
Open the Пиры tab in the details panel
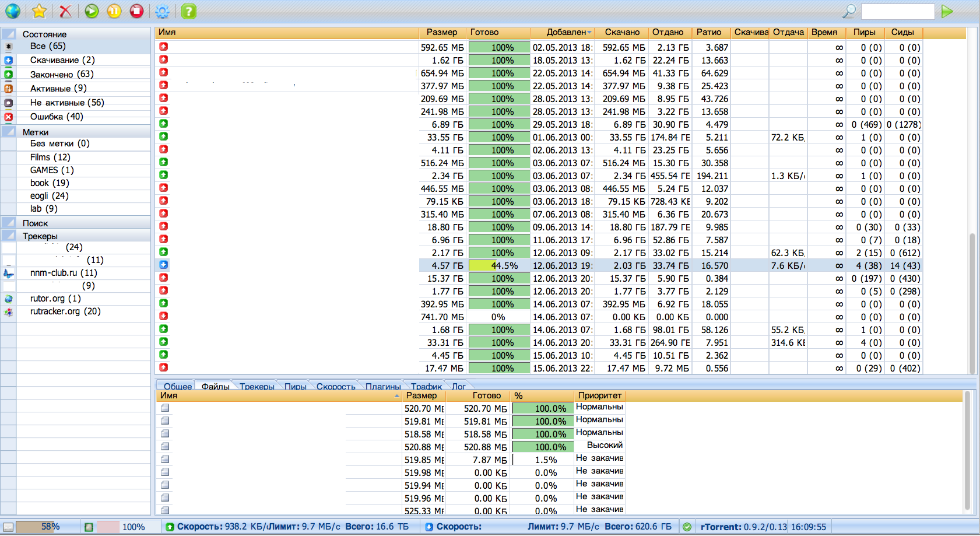(x=296, y=386)
